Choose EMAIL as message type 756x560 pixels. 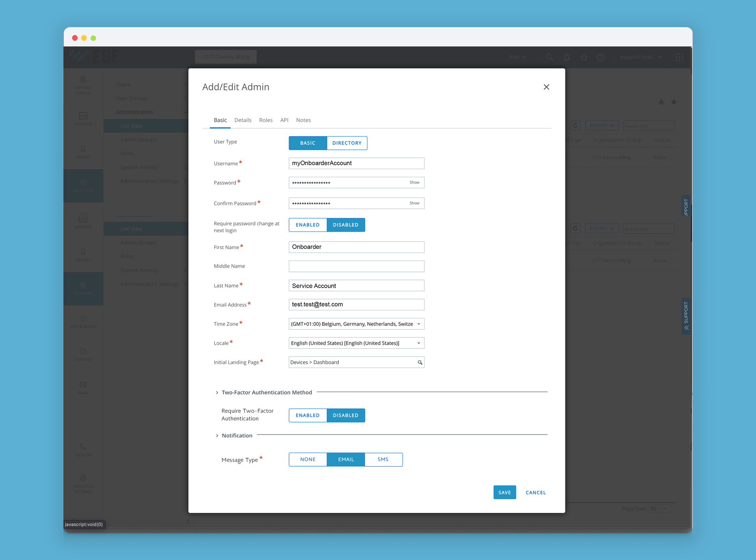(346, 459)
